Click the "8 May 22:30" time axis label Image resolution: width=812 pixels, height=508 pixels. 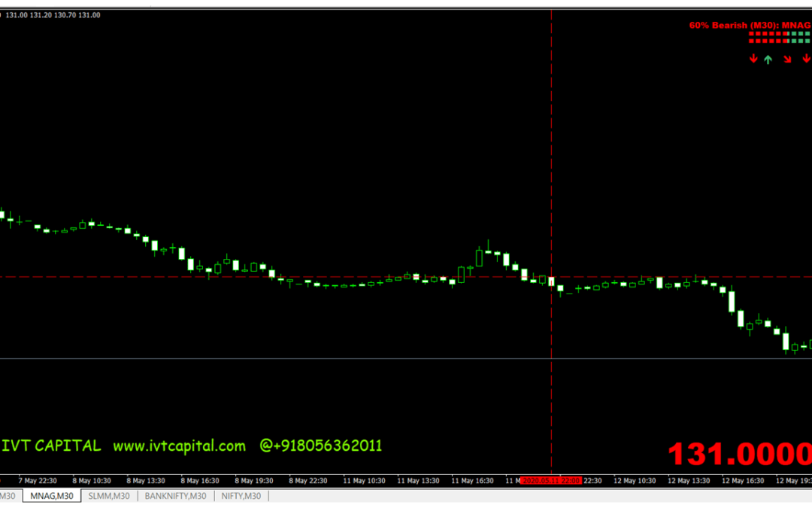pos(308,480)
